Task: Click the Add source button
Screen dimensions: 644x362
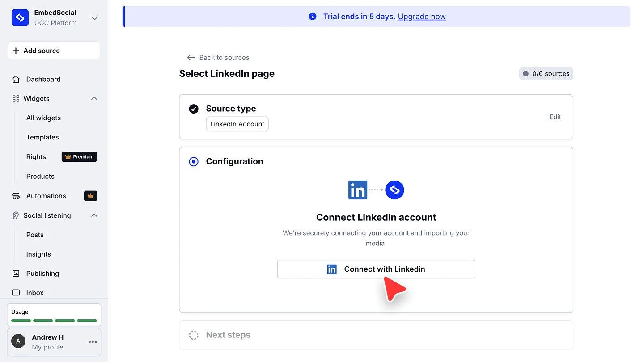Action: coord(54,51)
